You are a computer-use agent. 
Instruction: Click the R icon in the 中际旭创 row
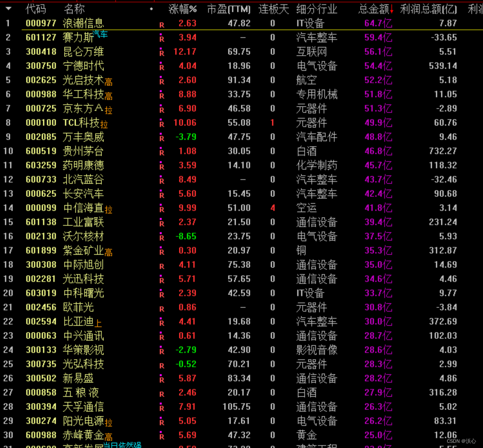162,266
